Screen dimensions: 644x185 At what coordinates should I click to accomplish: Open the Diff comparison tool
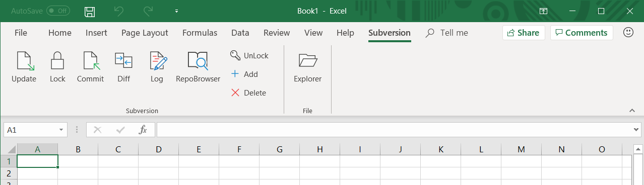point(123,67)
